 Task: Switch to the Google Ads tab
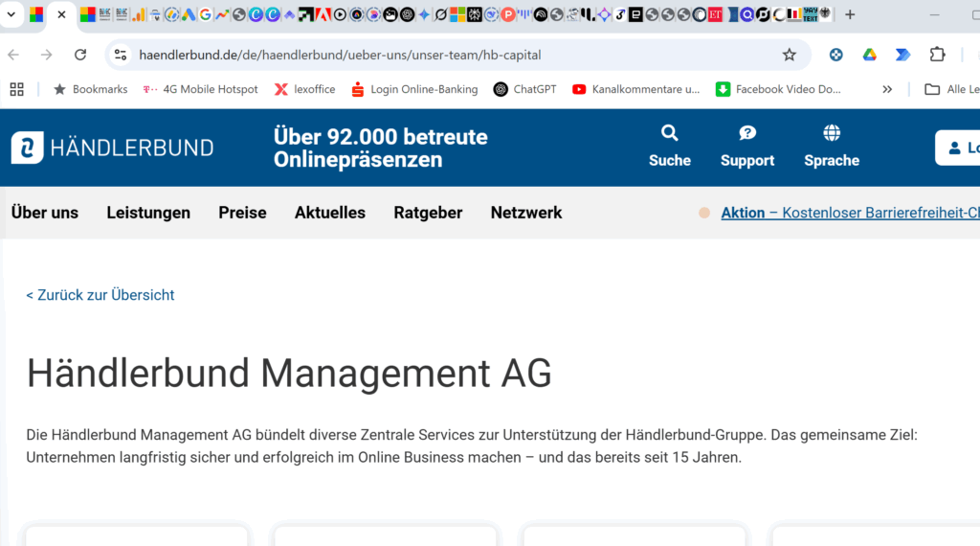coord(189,14)
